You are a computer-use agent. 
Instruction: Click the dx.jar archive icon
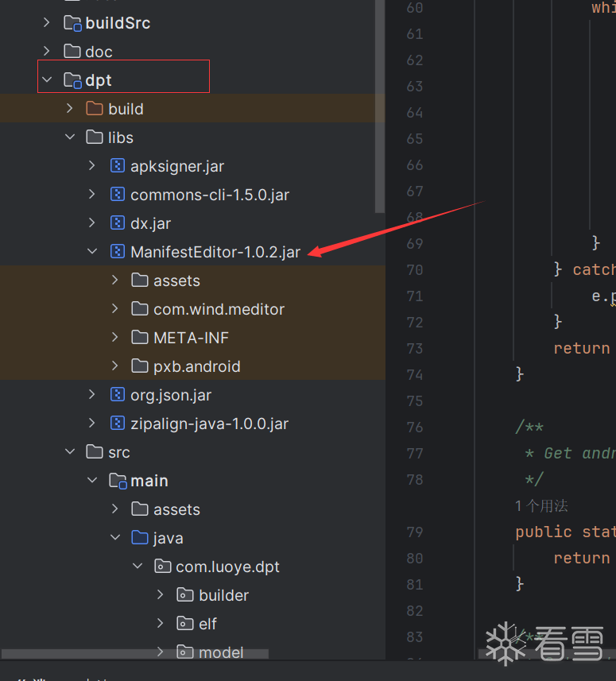pos(118,223)
